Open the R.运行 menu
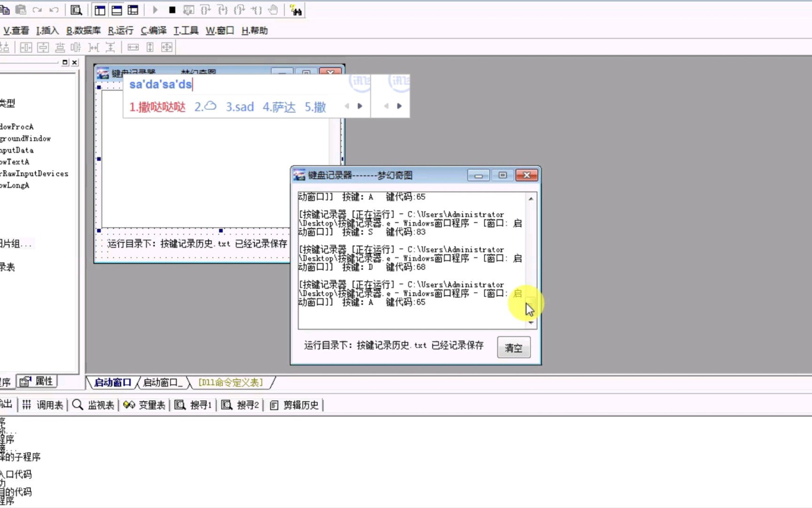Screen dimensions: 812x508 pos(121,31)
